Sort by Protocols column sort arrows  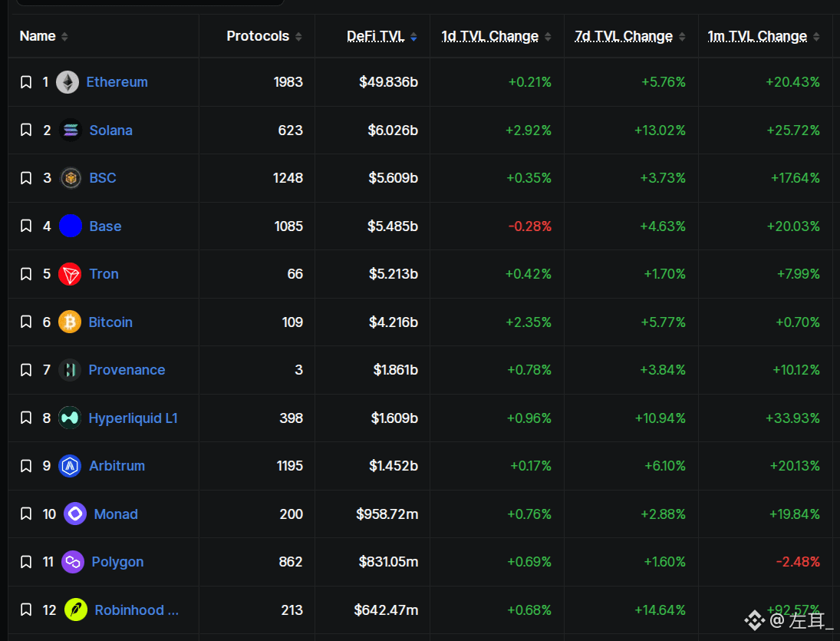[298, 36]
